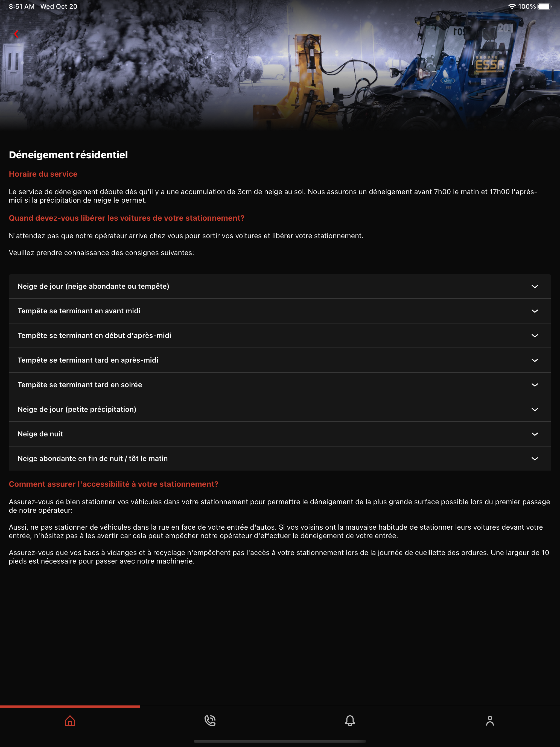Expand Neige de jour (neige abondante ou tempête)

(x=280, y=286)
